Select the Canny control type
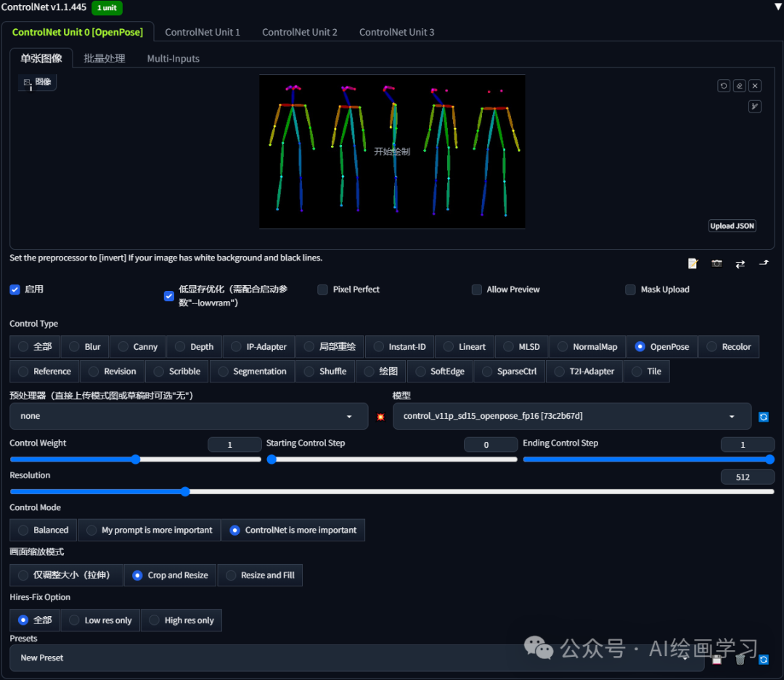This screenshot has width=784, height=680. pos(138,346)
